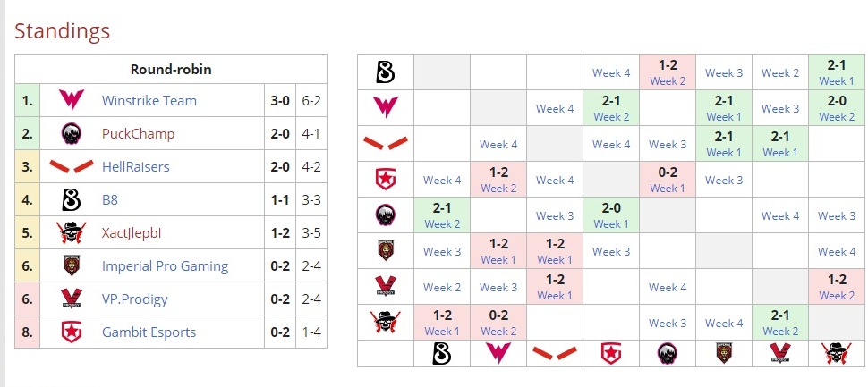Click the HellRaisers logo in the standings list

(x=71, y=167)
